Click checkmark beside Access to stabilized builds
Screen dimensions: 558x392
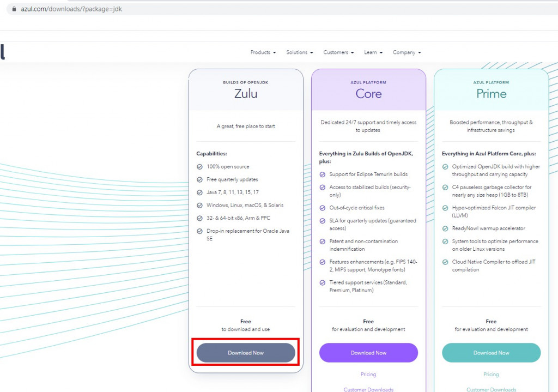point(323,188)
